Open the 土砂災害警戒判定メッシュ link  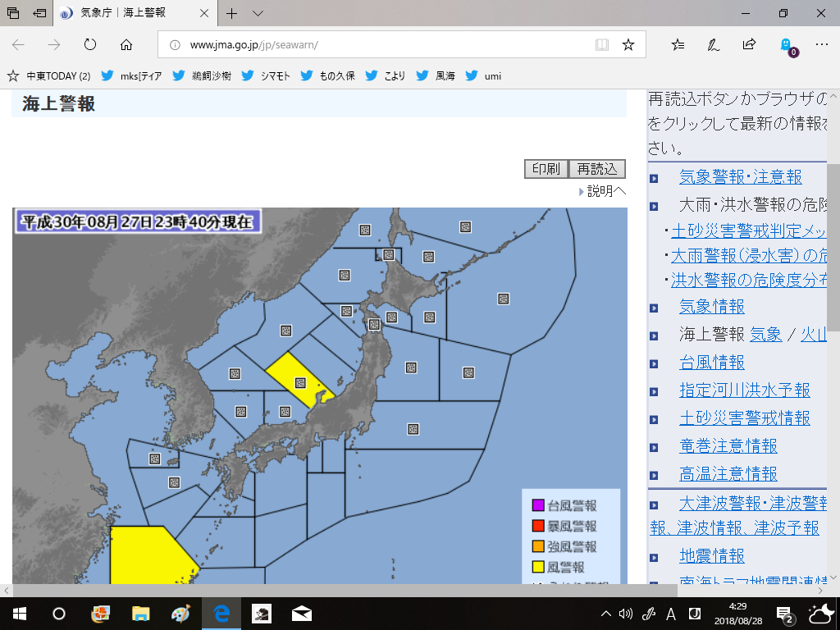coord(749,231)
